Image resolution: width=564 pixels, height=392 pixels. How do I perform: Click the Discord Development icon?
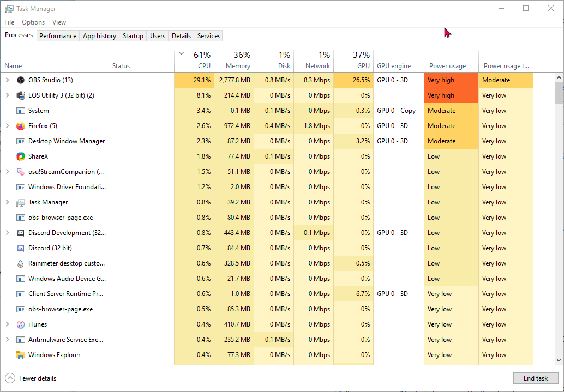(21, 233)
